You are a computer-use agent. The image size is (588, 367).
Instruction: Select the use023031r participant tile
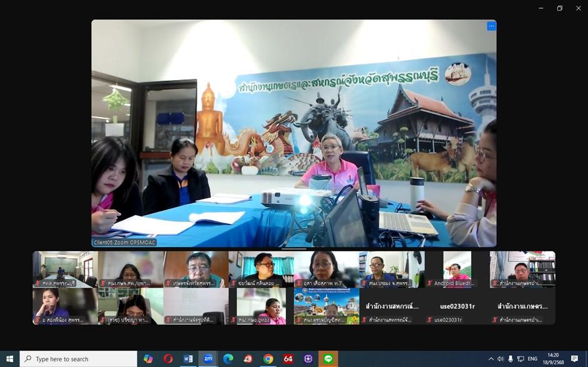click(x=457, y=306)
